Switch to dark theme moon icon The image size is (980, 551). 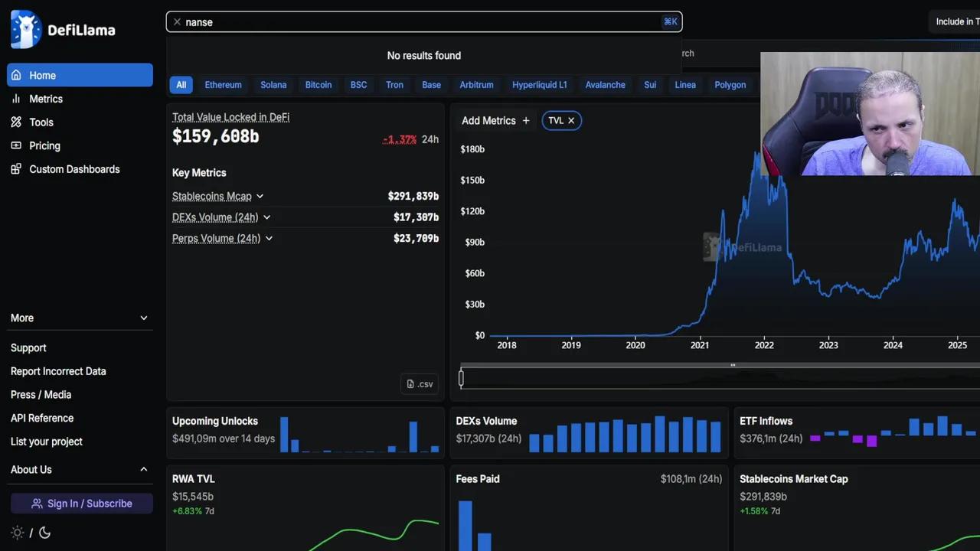[x=44, y=533]
